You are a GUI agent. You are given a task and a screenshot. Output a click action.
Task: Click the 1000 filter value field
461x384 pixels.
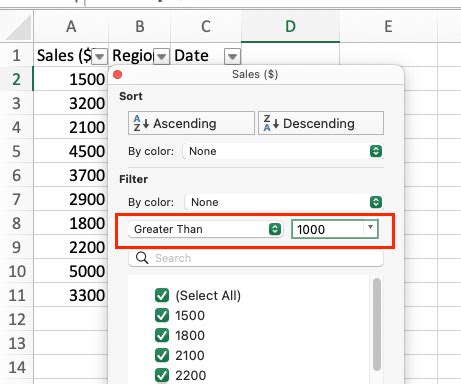point(328,229)
